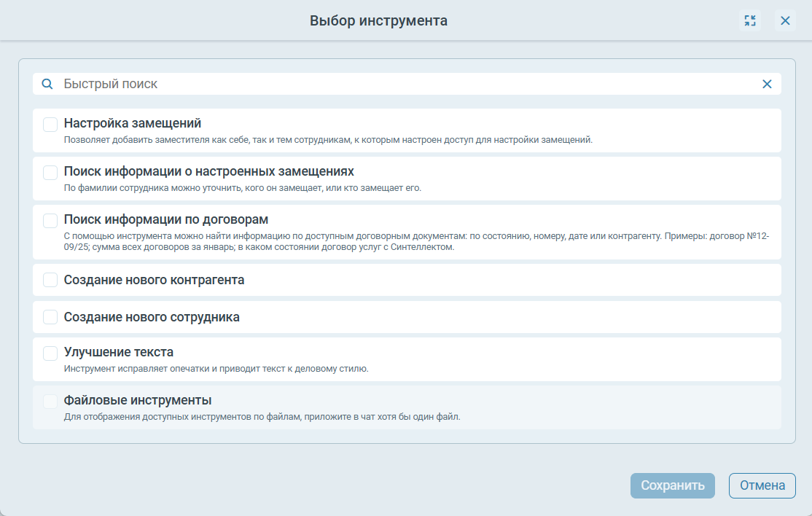Screen dimensions: 812x516
Task: Enable the Улучшение текста checkbox
Action: click(x=50, y=353)
